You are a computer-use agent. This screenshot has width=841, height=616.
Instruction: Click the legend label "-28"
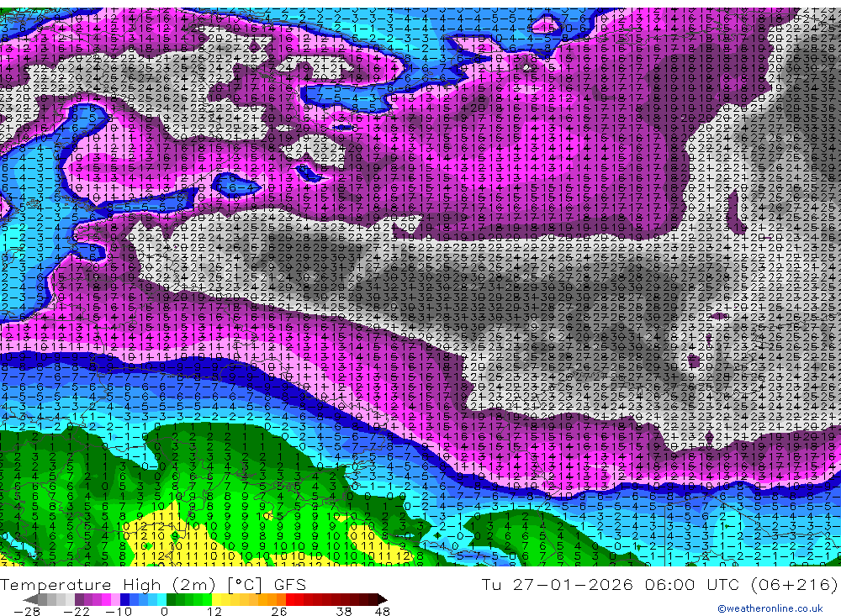click(x=27, y=612)
